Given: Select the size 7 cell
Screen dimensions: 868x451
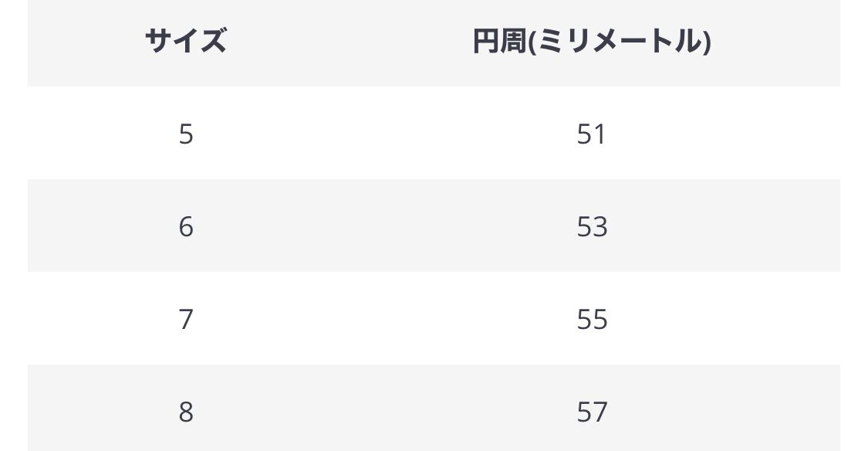Looking at the screenshot, I should point(186,320).
